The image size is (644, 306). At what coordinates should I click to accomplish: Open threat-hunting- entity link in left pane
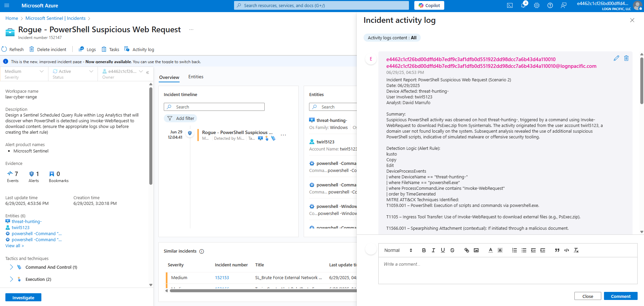pyautogui.click(x=27, y=222)
